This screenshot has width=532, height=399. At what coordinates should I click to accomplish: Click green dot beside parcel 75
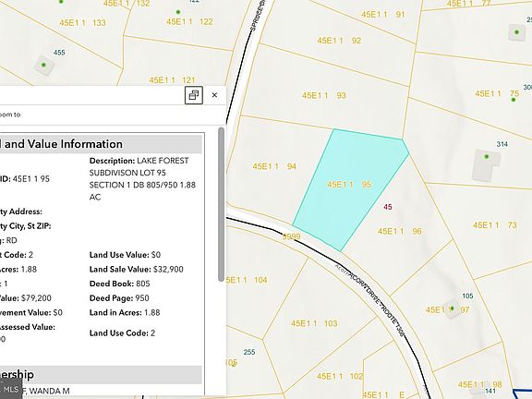coord(514,100)
